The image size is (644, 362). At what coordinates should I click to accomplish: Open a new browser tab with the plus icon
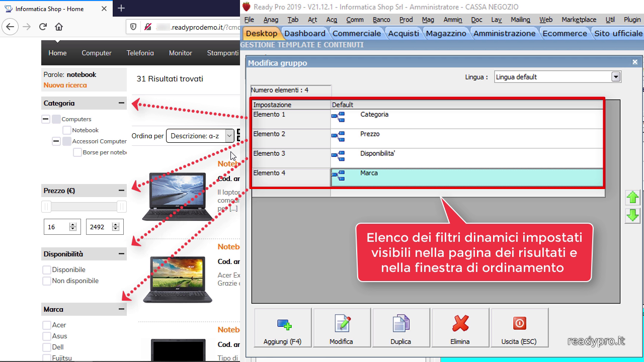coord(121,9)
